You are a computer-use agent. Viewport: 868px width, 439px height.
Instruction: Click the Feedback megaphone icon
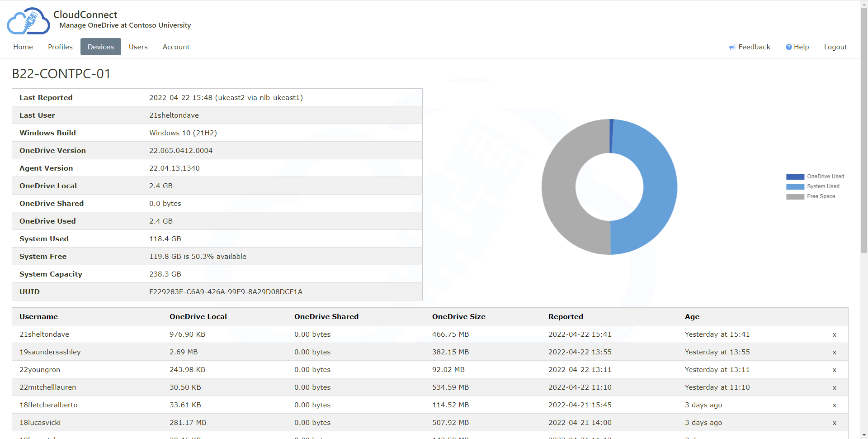732,47
